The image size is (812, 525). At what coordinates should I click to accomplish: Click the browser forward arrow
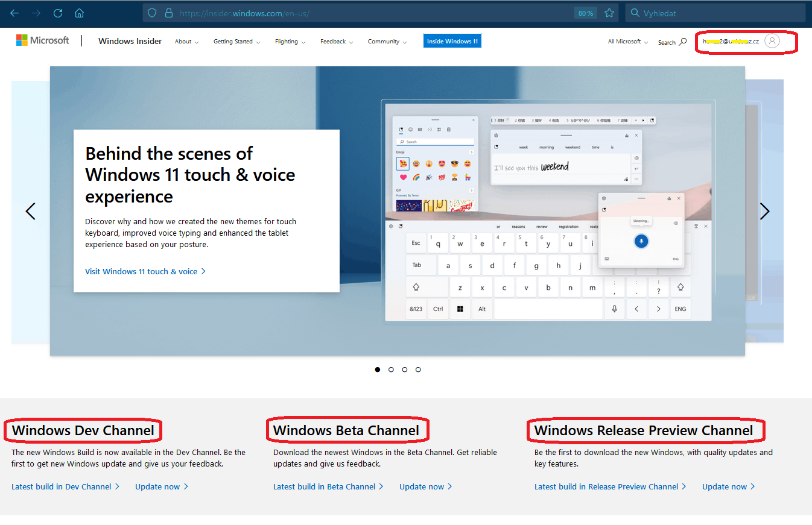coord(36,13)
